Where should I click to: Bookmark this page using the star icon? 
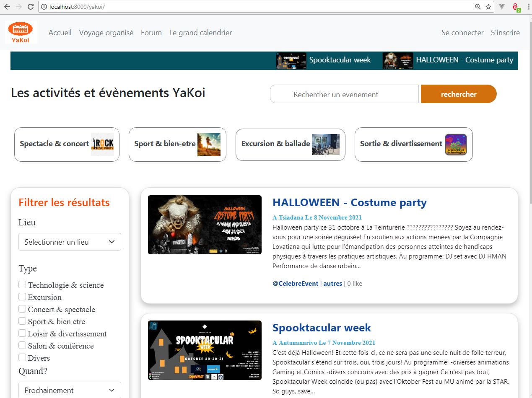point(488,7)
